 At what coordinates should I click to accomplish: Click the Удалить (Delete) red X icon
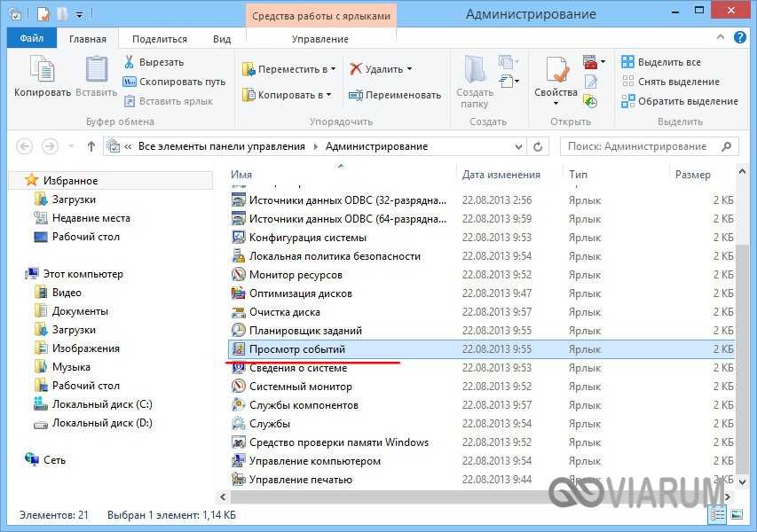356,69
